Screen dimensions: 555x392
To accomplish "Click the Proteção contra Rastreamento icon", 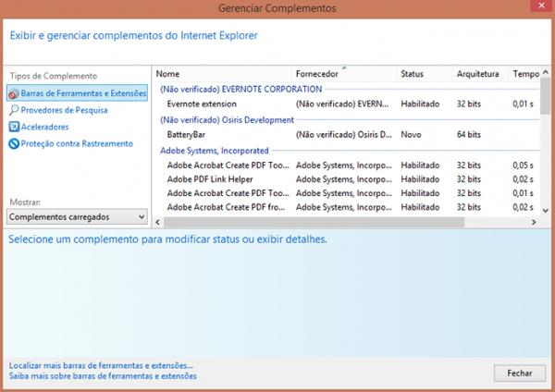I will tap(14, 143).
